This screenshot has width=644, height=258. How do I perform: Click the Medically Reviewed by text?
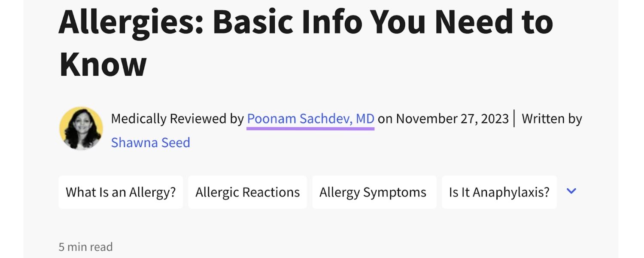click(x=177, y=119)
